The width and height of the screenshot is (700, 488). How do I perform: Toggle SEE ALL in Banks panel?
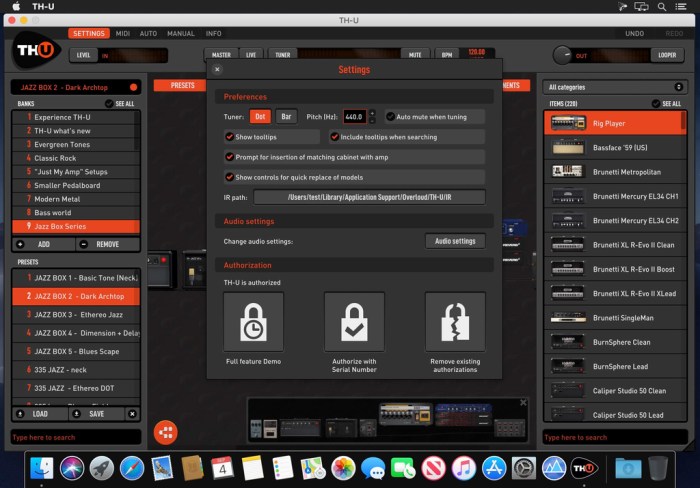pos(109,104)
